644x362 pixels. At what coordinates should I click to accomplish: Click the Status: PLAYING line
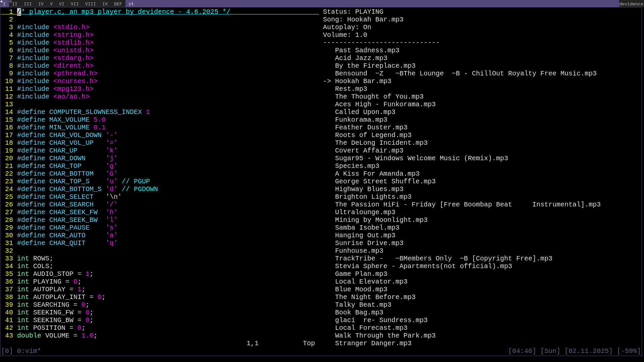(x=353, y=12)
